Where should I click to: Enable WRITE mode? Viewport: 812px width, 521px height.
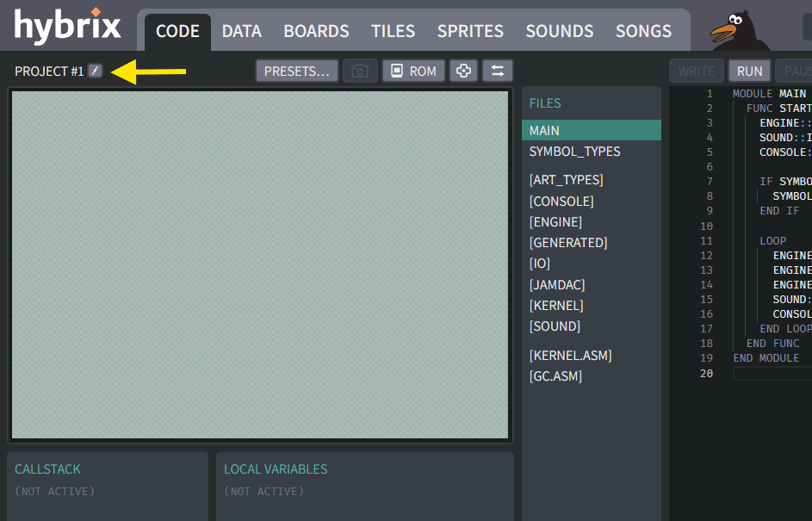pos(696,71)
